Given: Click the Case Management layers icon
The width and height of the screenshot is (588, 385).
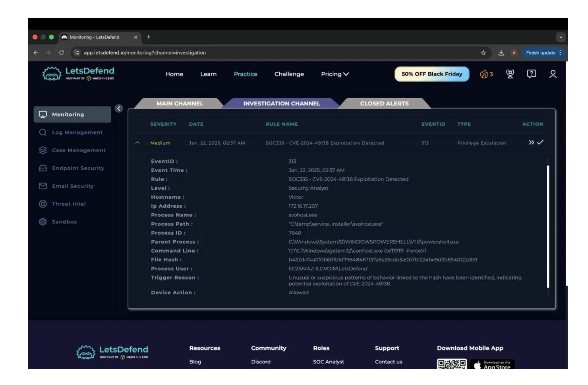Looking at the screenshot, I should click(x=43, y=150).
